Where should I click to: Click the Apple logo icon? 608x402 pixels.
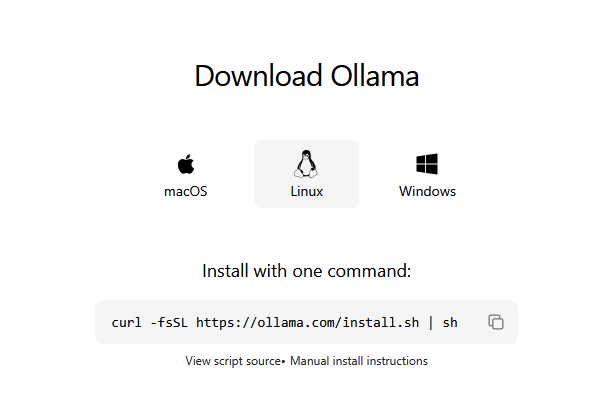click(186, 164)
